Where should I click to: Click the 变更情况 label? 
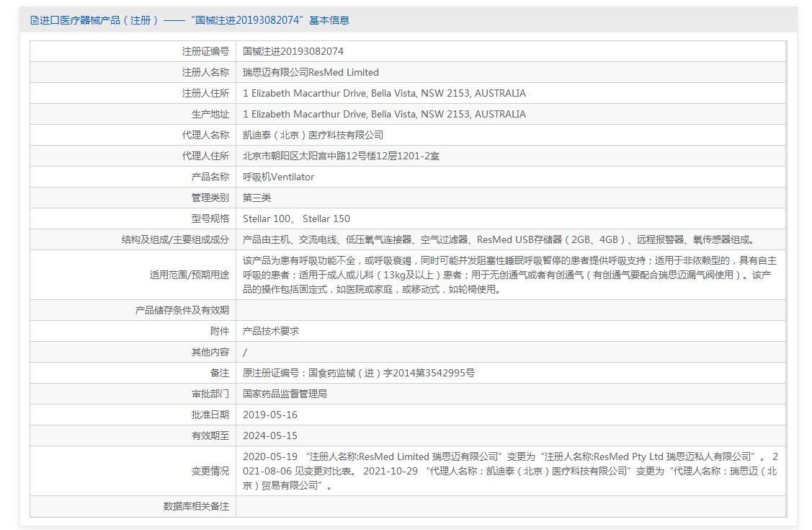pos(210,471)
